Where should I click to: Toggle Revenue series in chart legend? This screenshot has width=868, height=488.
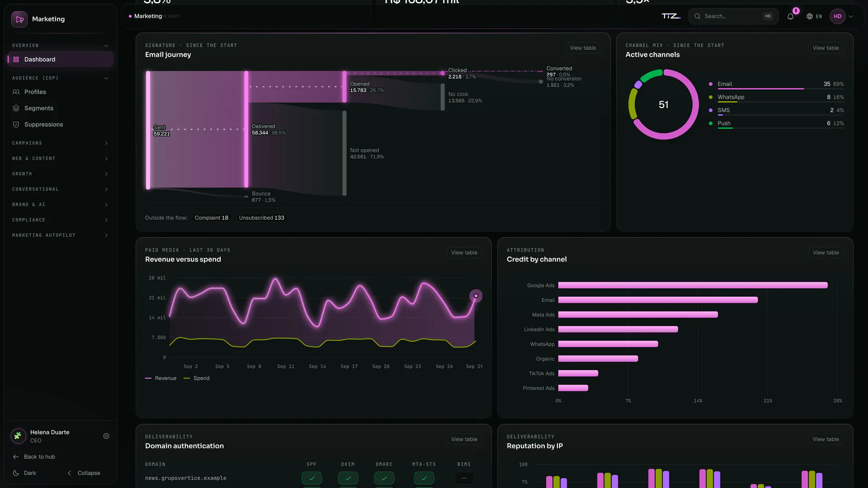pos(161,379)
